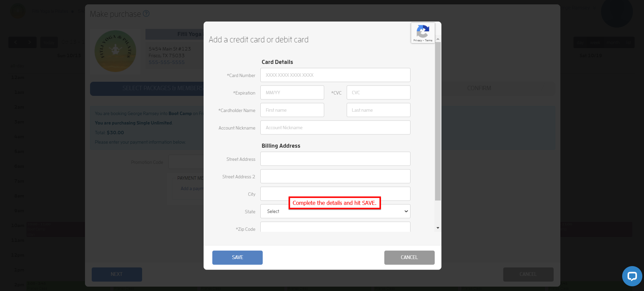
Task: Click CANCEL in the card dialog
Action: click(x=409, y=258)
